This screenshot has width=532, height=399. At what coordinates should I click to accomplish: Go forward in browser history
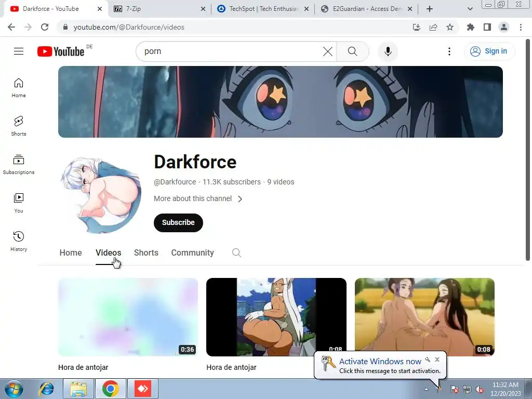(x=28, y=27)
